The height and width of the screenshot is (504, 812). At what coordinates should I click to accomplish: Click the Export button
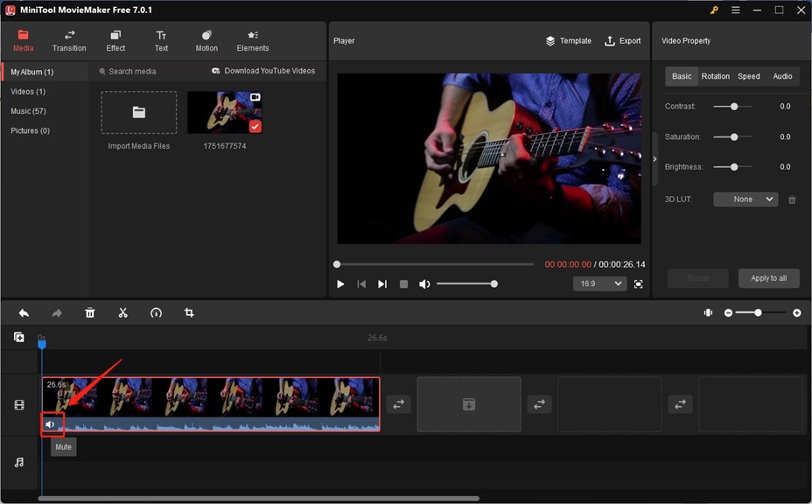pos(623,40)
